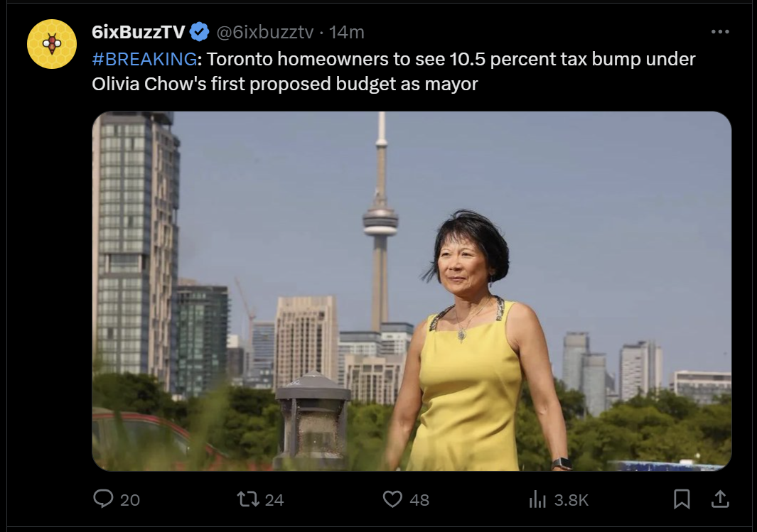Like the tweet with the heart icon
Image resolution: width=757 pixels, height=532 pixels.
pyautogui.click(x=392, y=499)
